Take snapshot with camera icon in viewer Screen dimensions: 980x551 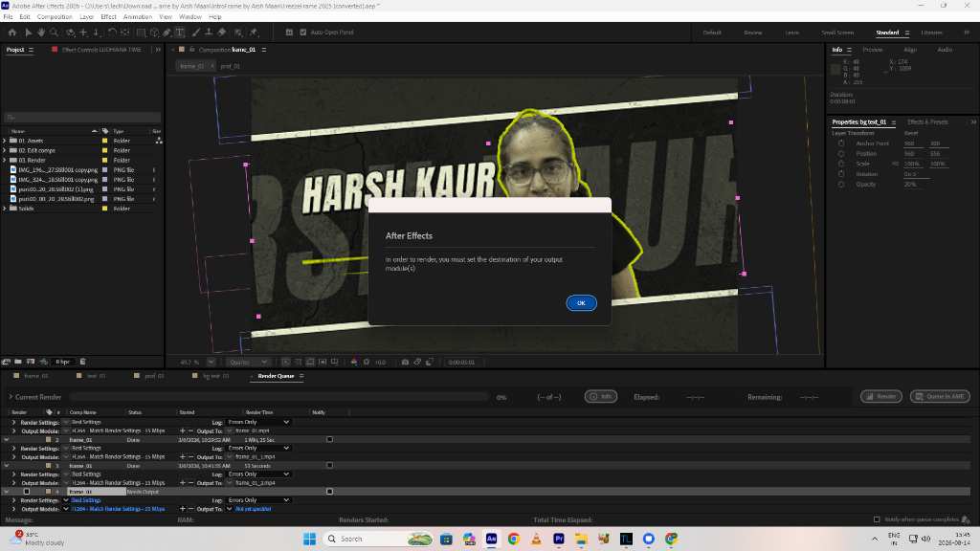point(405,363)
